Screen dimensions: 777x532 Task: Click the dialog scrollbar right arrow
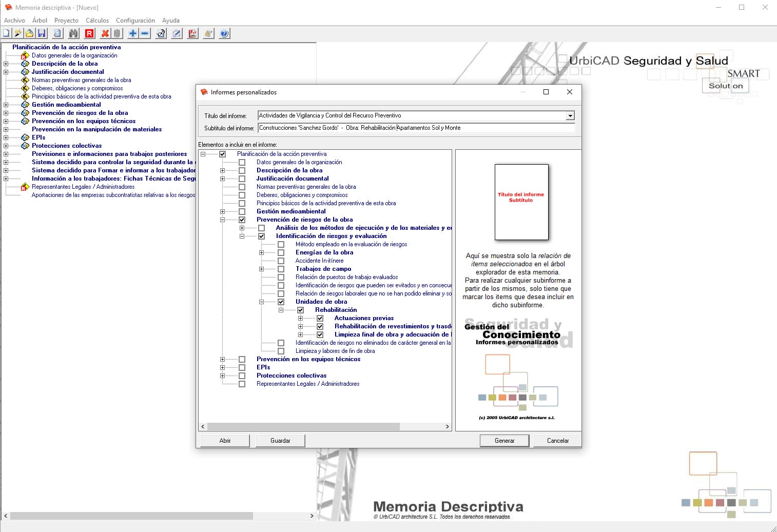[x=447, y=426]
